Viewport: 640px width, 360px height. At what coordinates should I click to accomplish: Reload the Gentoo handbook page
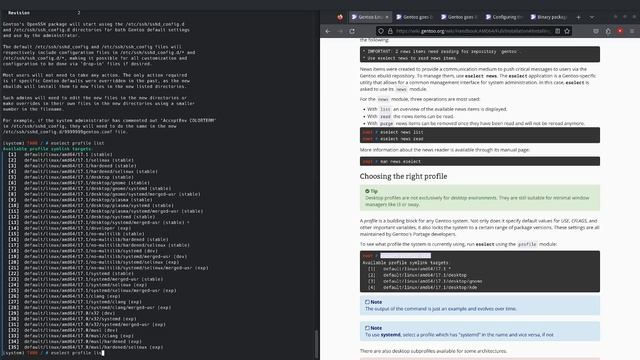click(352, 31)
